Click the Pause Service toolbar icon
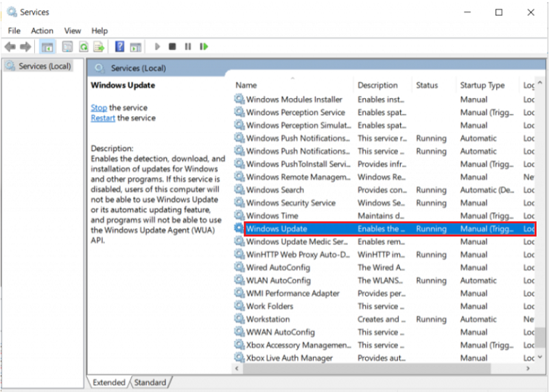The image size is (549, 392). (x=187, y=47)
